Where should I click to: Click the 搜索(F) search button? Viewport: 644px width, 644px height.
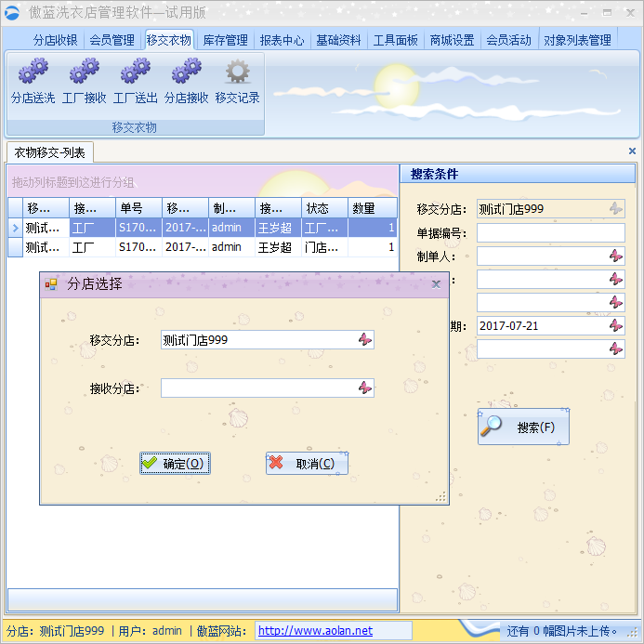click(523, 427)
